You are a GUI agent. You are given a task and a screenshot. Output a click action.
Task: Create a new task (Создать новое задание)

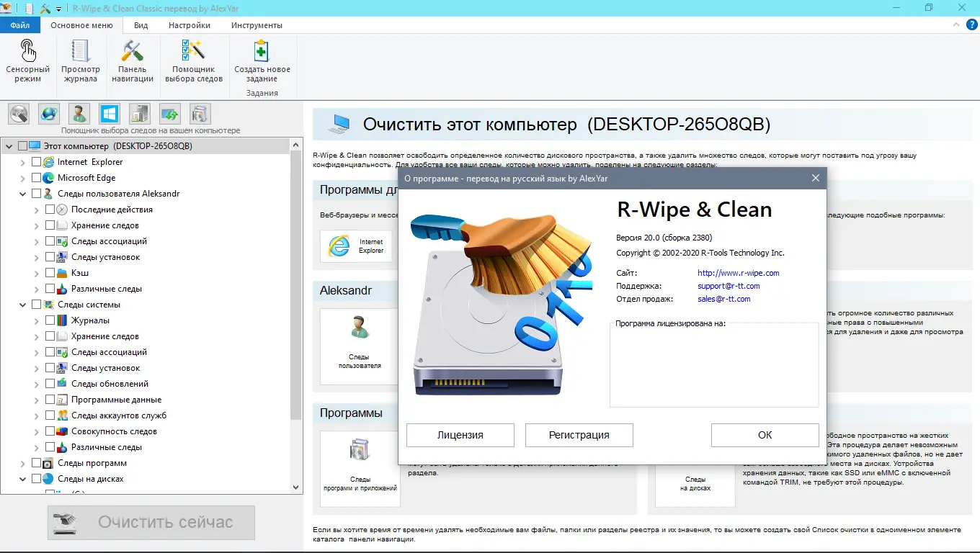click(x=262, y=61)
